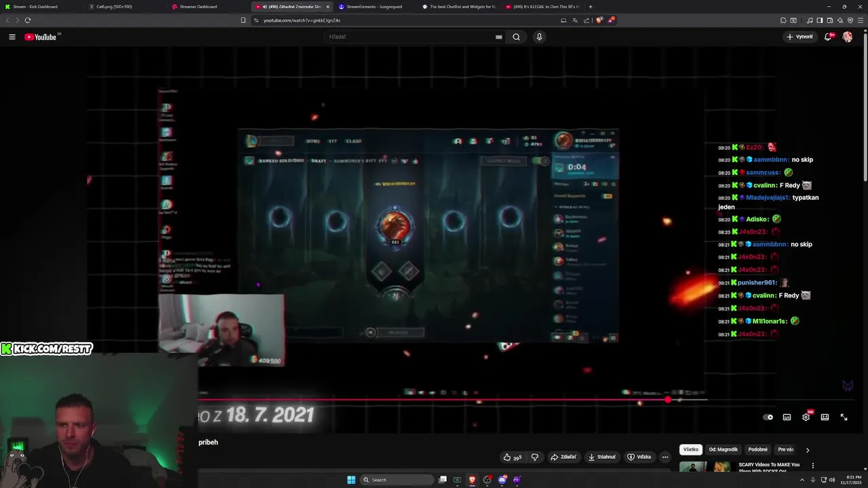
Task: Open the Vytvoriť create menu
Action: 800,37
